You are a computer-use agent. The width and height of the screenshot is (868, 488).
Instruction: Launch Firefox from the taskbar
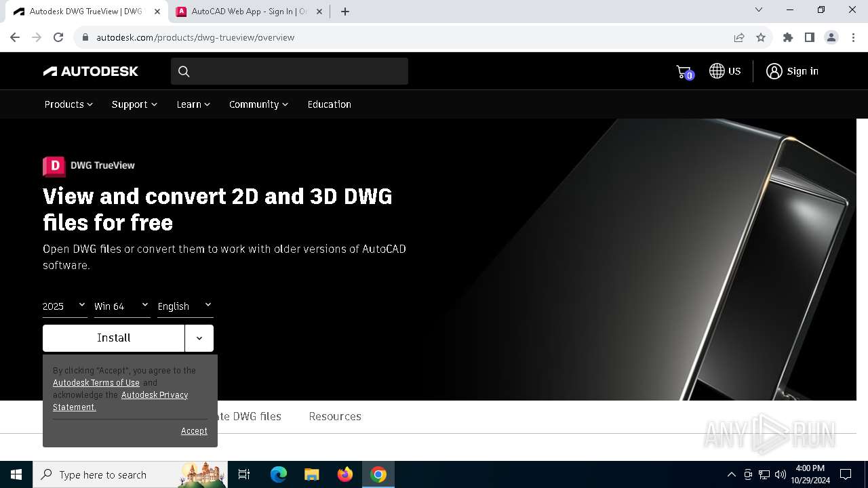(345, 474)
